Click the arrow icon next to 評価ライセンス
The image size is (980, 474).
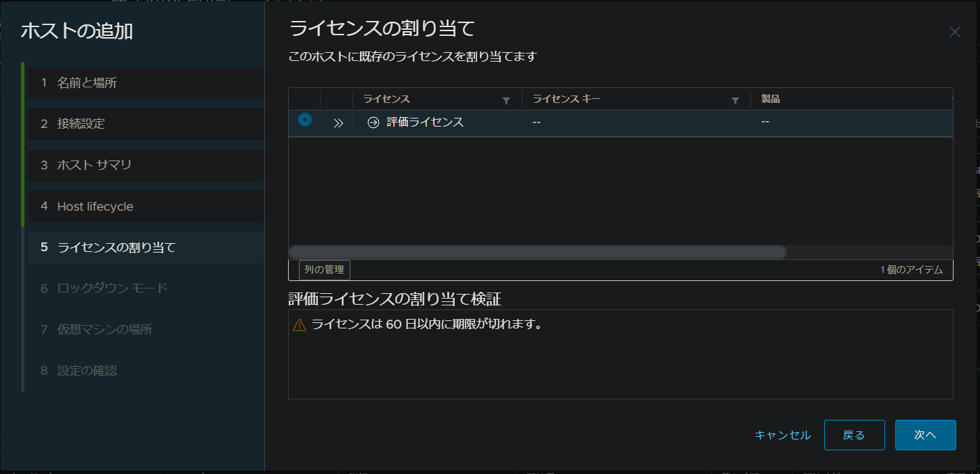pos(373,121)
